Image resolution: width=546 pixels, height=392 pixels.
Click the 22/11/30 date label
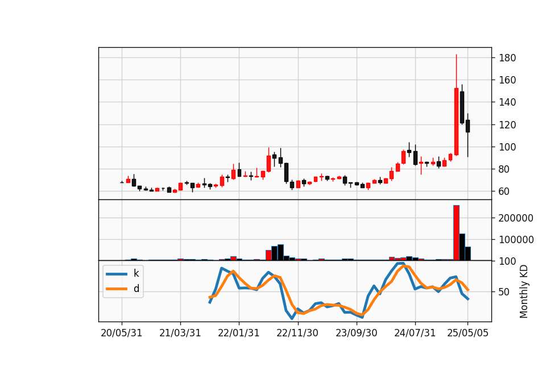(297, 333)
